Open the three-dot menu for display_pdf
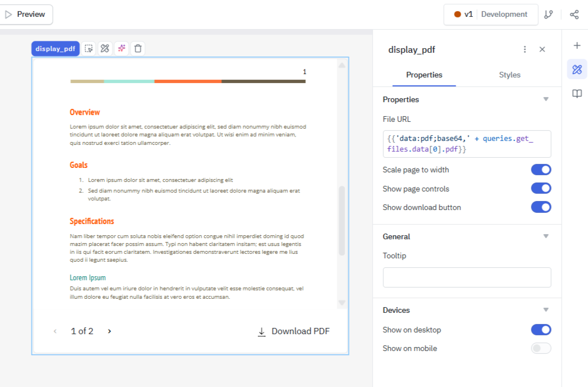The height and width of the screenshot is (387, 588). point(525,49)
